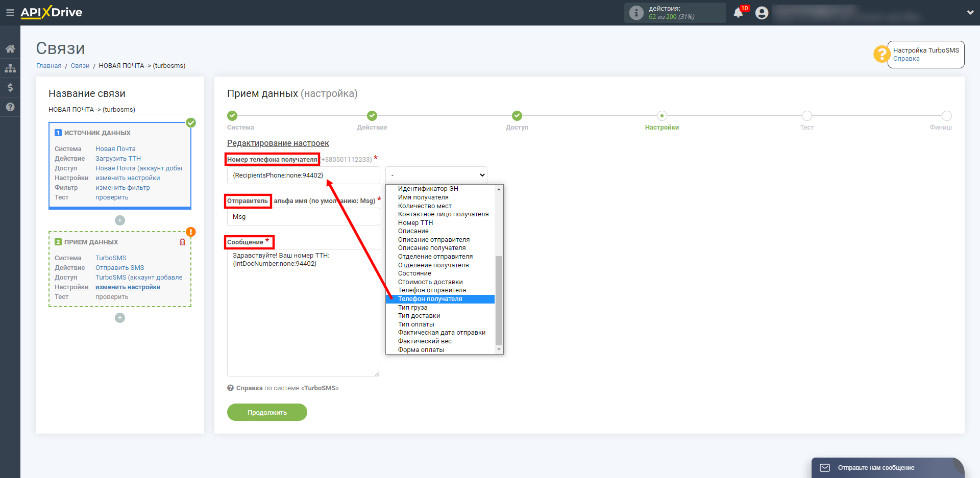Open the home icon in sidebar
Image resolution: width=980 pixels, height=478 pixels.
10,48
